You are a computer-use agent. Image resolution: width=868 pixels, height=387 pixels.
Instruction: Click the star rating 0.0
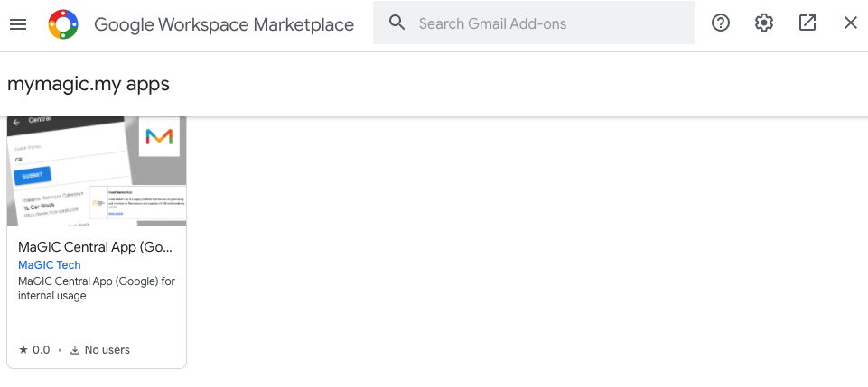(34, 350)
